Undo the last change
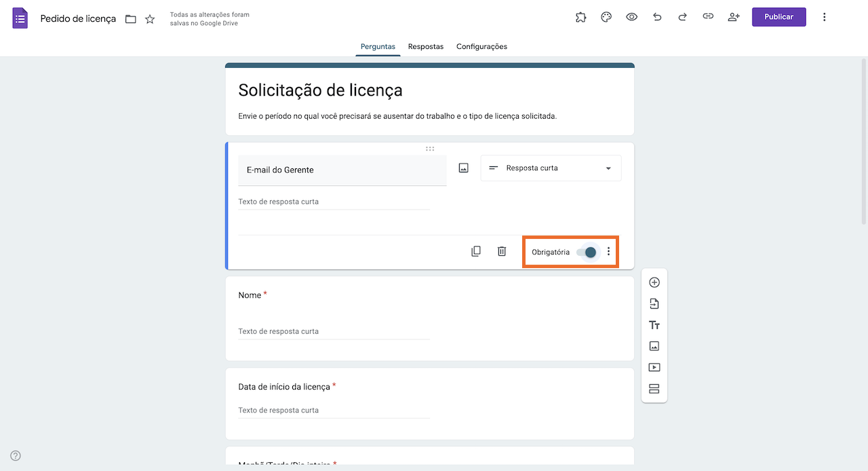The image size is (868, 471). 657,17
